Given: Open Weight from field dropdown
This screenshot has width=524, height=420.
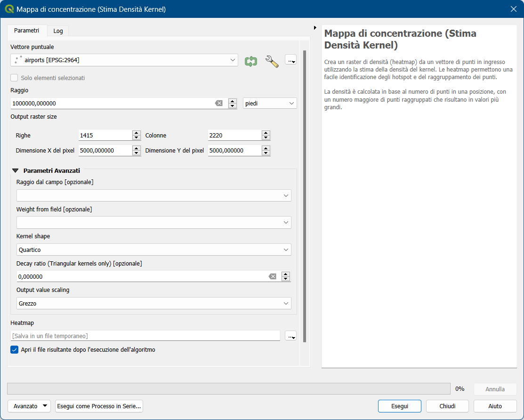Looking at the screenshot, I should pos(154,223).
